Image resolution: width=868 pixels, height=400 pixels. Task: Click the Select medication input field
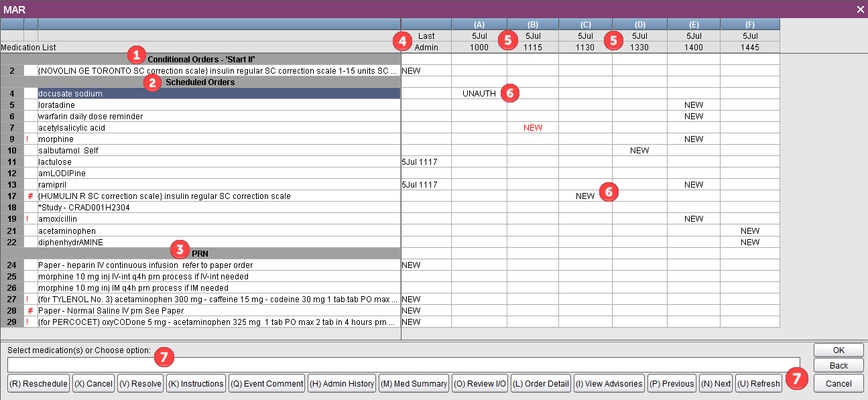point(404,364)
